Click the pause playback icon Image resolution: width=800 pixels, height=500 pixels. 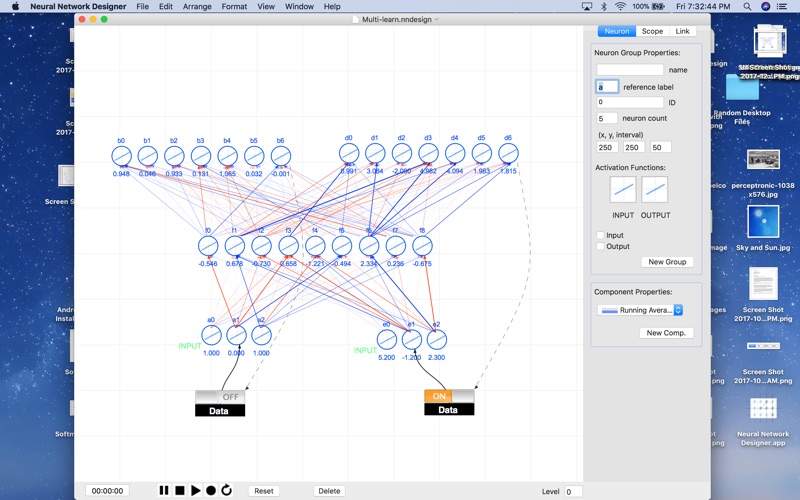(x=164, y=490)
